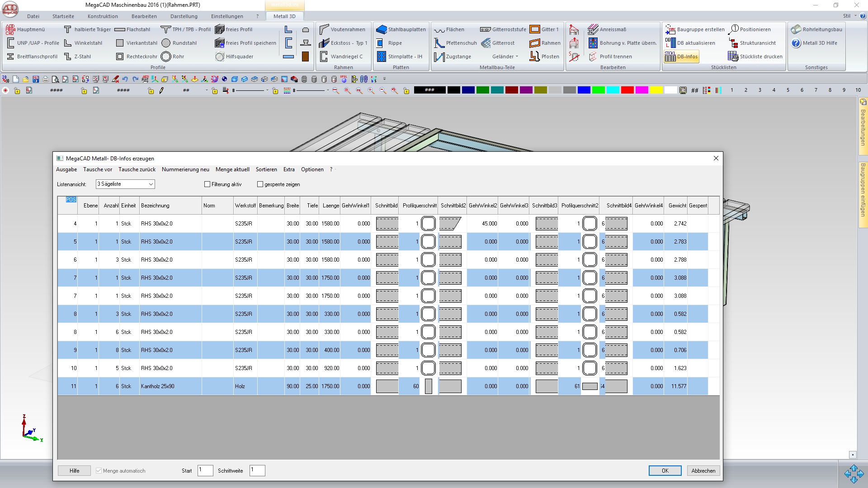Switch to the Darstellung ribbon tab
This screenshot has height=488, width=868.
tap(184, 16)
